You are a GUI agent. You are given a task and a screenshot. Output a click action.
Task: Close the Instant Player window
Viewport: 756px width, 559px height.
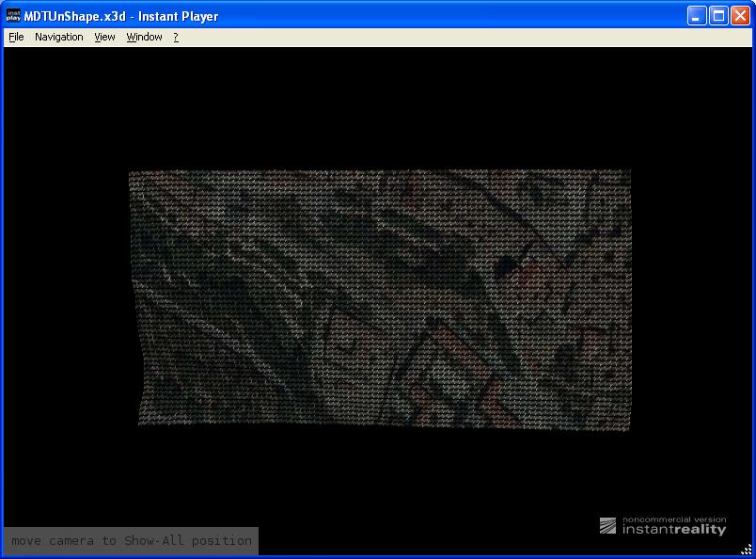point(740,16)
